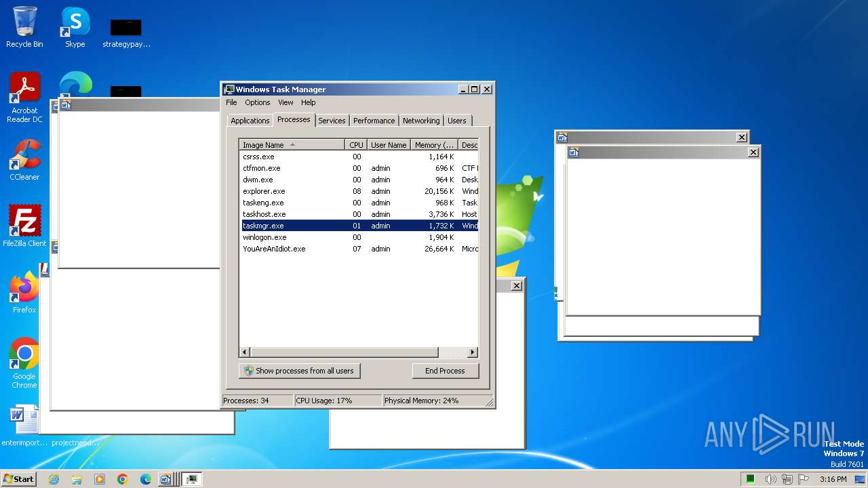Switch to the Performance tab
Viewport: 868px width, 488px height.
[374, 121]
